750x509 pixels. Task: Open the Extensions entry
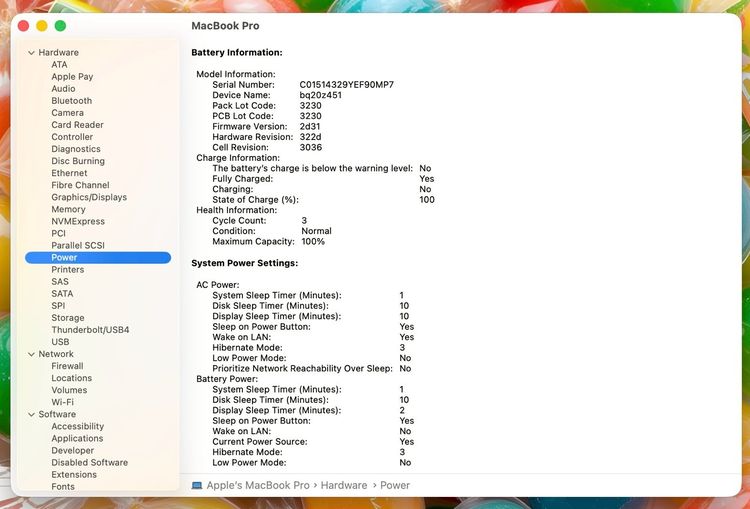74,475
